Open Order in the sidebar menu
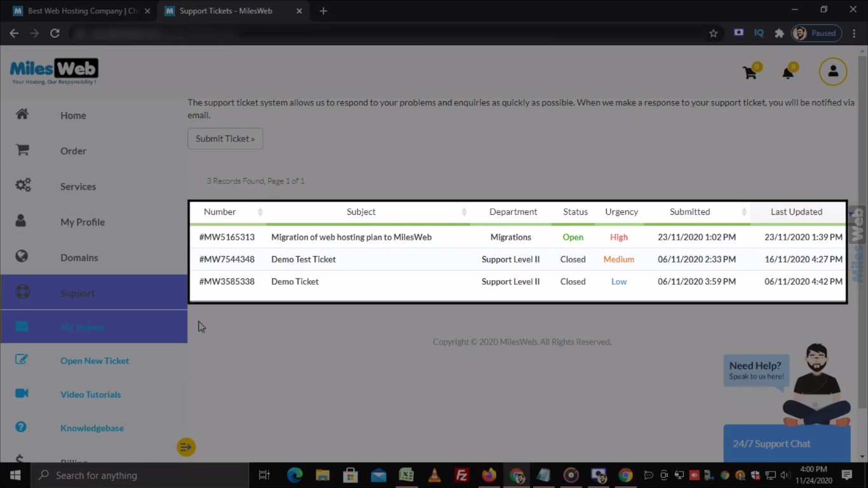This screenshot has height=488, width=868. [x=73, y=151]
